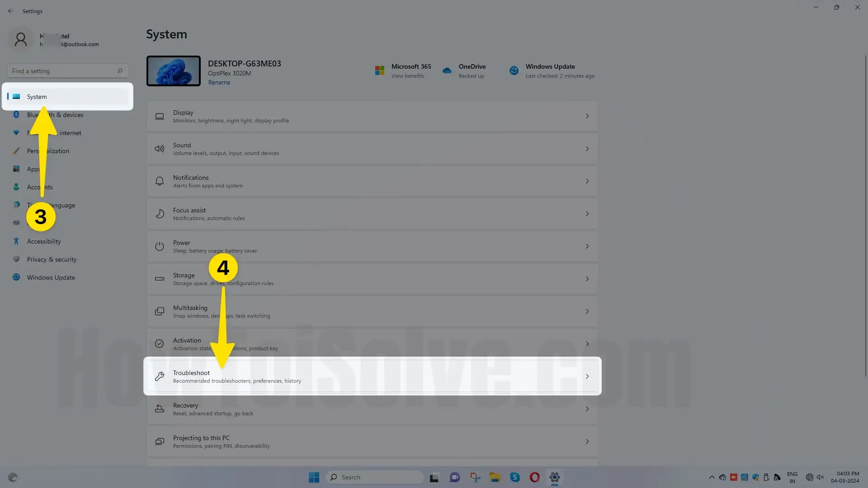Click the Focus assist moon icon

point(160,214)
